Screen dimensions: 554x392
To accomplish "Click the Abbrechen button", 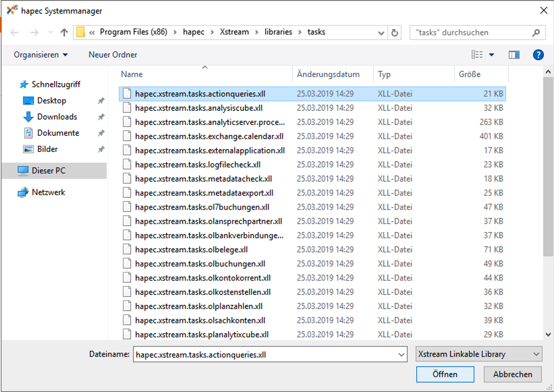I will click(x=512, y=374).
